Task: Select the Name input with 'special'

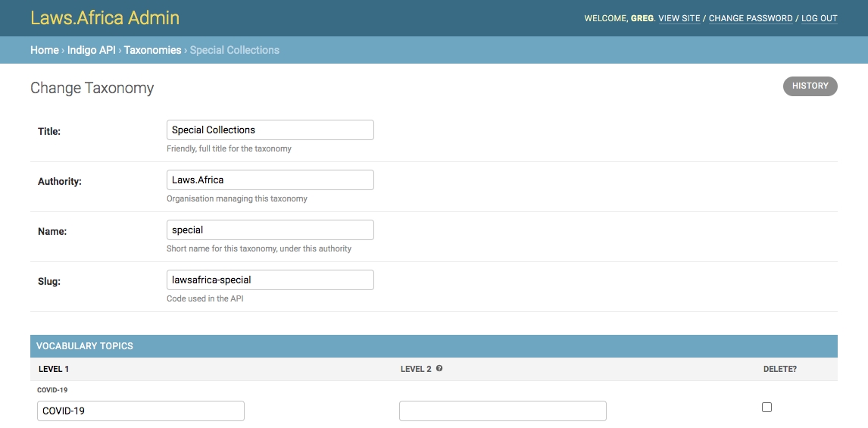Action: pos(270,230)
